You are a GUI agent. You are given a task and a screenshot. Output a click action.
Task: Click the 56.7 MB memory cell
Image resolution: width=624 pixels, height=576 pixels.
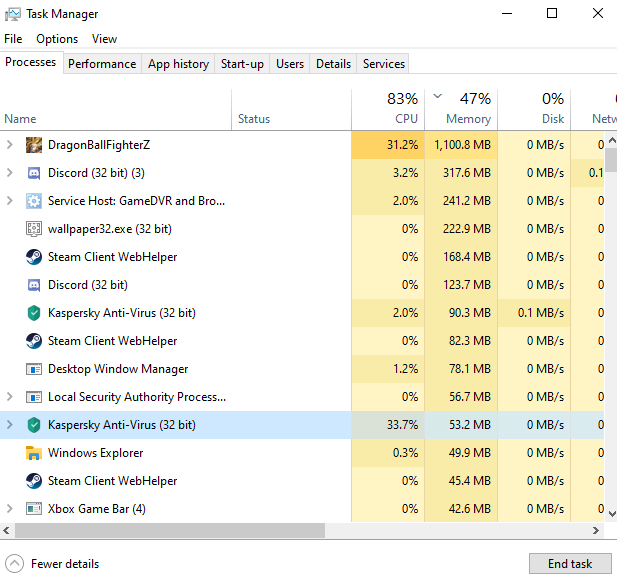[461, 397]
